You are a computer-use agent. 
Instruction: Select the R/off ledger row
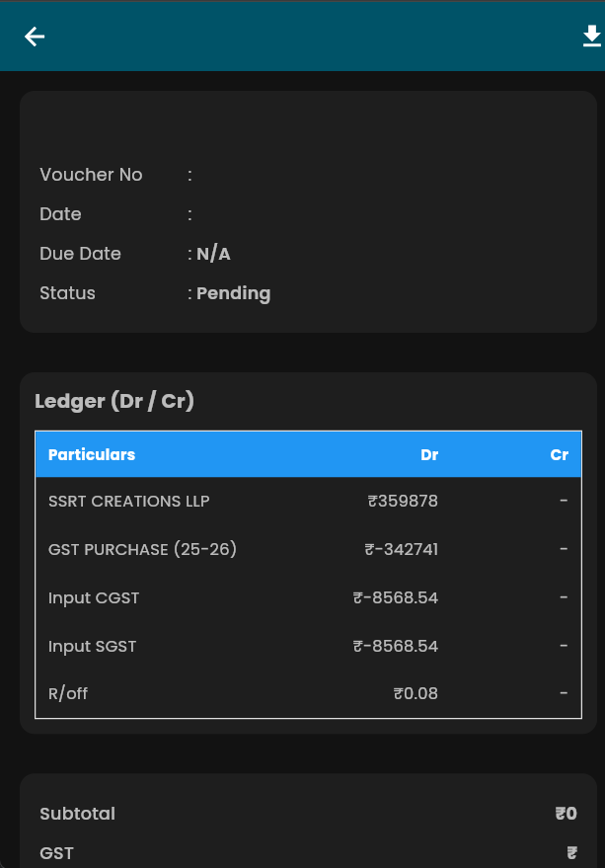pyautogui.click(x=308, y=693)
